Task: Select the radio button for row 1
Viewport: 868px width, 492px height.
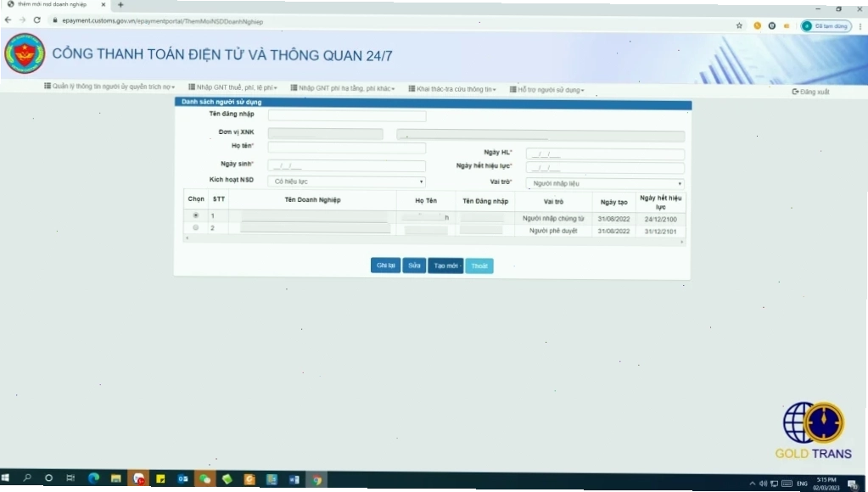Action: pos(195,215)
